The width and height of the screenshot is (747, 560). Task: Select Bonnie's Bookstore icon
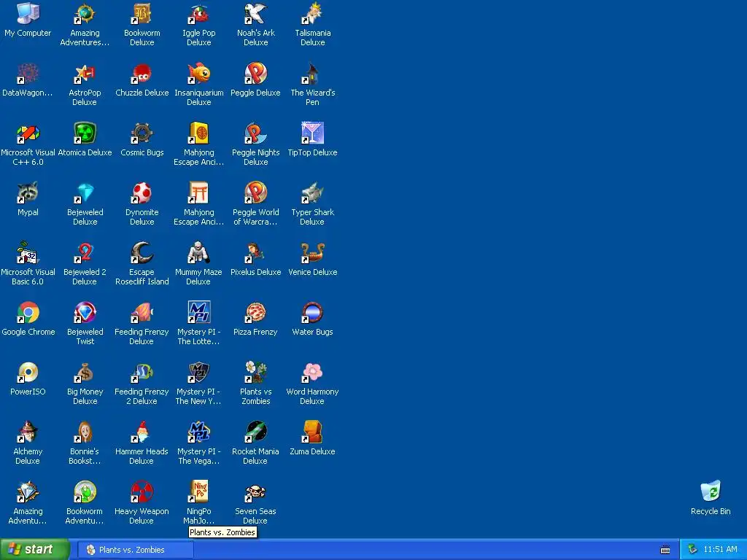(x=85, y=432)
